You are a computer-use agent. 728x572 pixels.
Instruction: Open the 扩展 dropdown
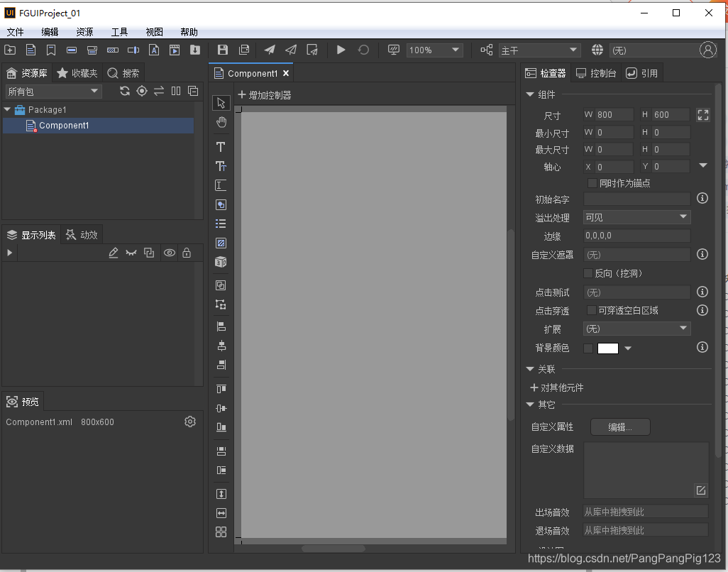pos(636,329)
